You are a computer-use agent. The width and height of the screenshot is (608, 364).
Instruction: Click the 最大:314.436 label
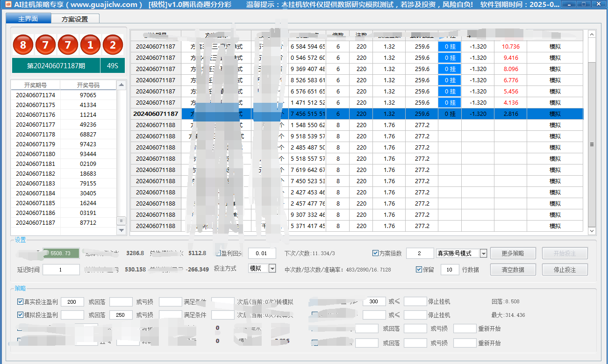pos(508,315)
